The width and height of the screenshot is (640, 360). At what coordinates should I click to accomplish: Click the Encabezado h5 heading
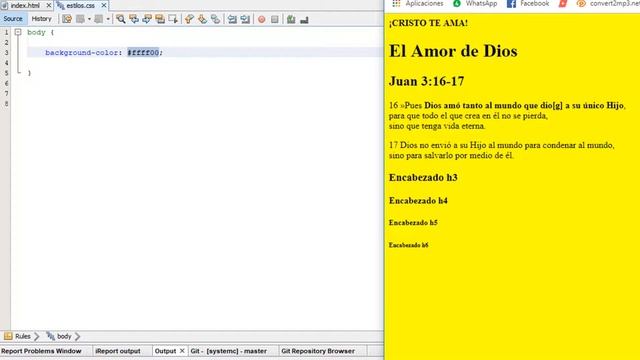tap(413, 223)
